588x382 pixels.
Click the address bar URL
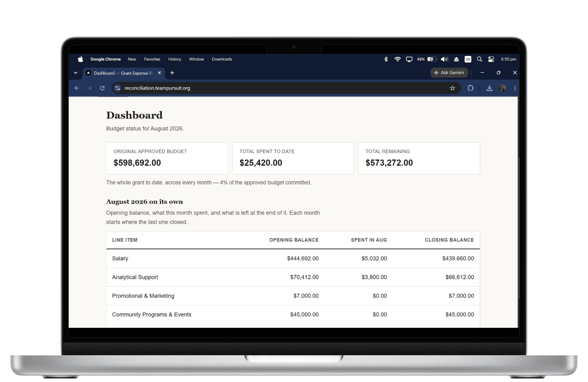pos(157,88)
